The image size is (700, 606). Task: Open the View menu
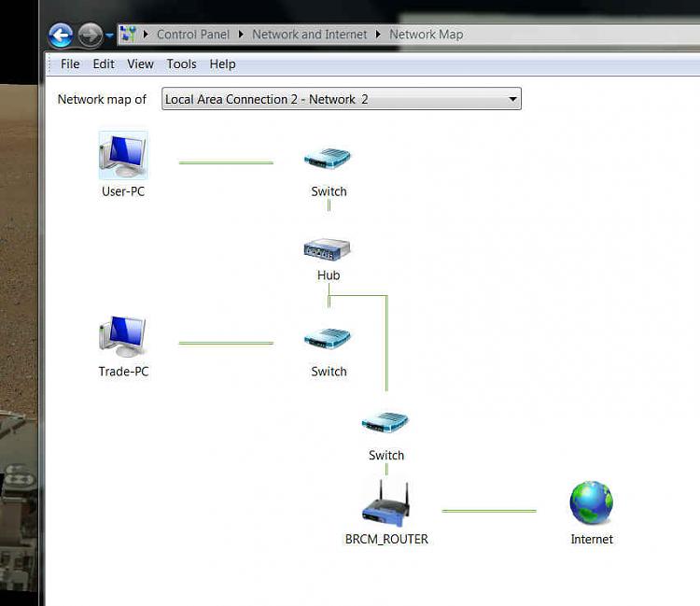pos(140,63)
